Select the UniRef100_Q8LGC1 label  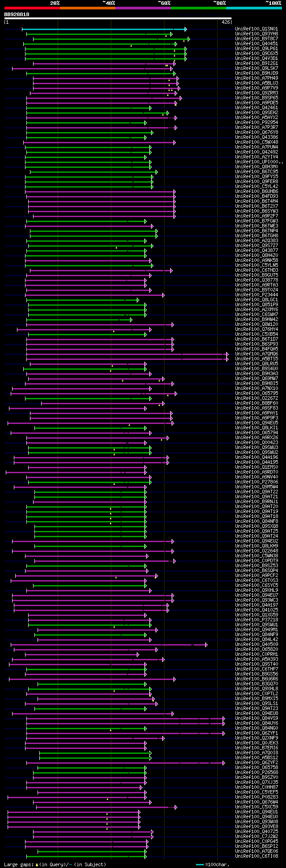click(257, 300)
